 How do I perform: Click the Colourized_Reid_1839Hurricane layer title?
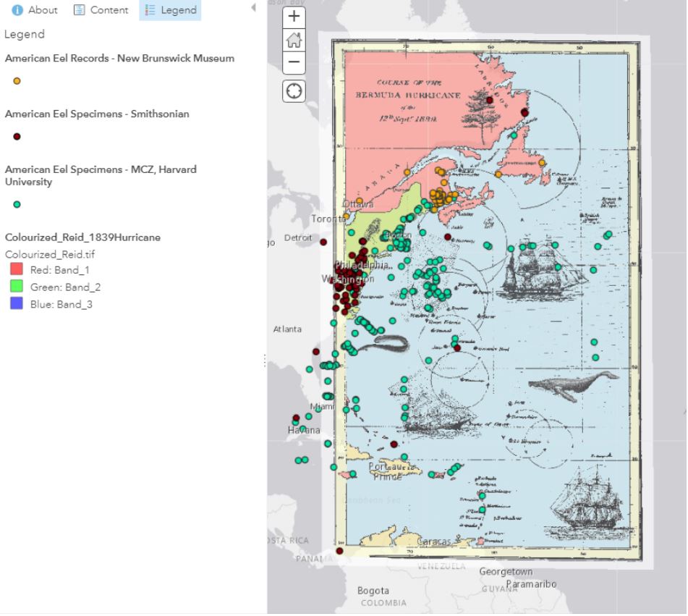pos(82,237)
